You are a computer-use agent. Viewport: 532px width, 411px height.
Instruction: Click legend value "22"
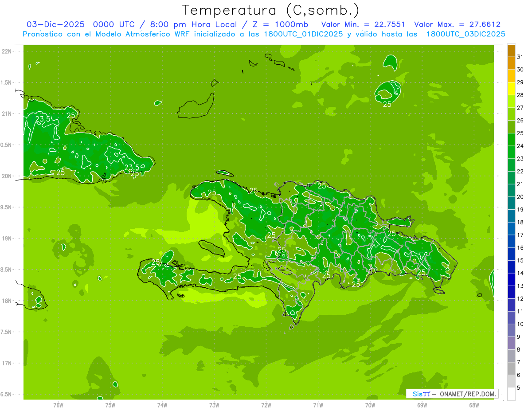[x=520, y=171]
